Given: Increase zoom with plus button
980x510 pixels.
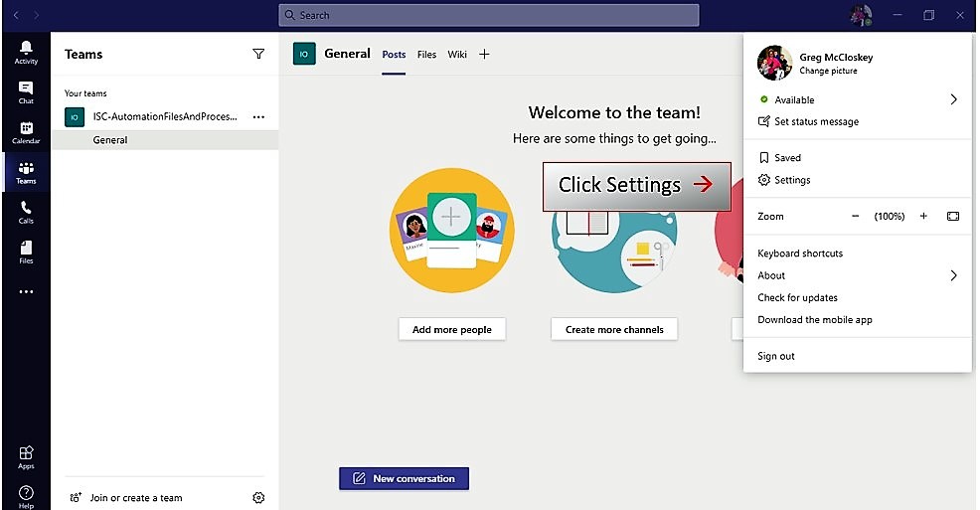Looking at the screenshot, I should 923,217.
